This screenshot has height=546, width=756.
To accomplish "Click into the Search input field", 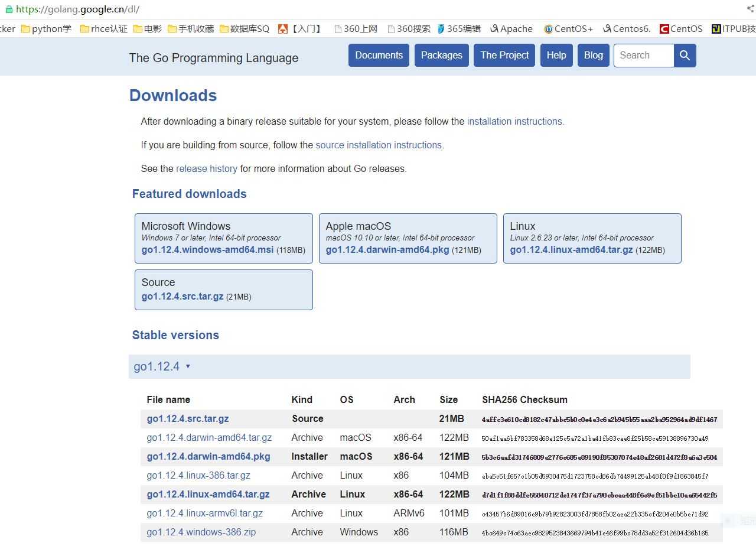I will click(644, 55).
